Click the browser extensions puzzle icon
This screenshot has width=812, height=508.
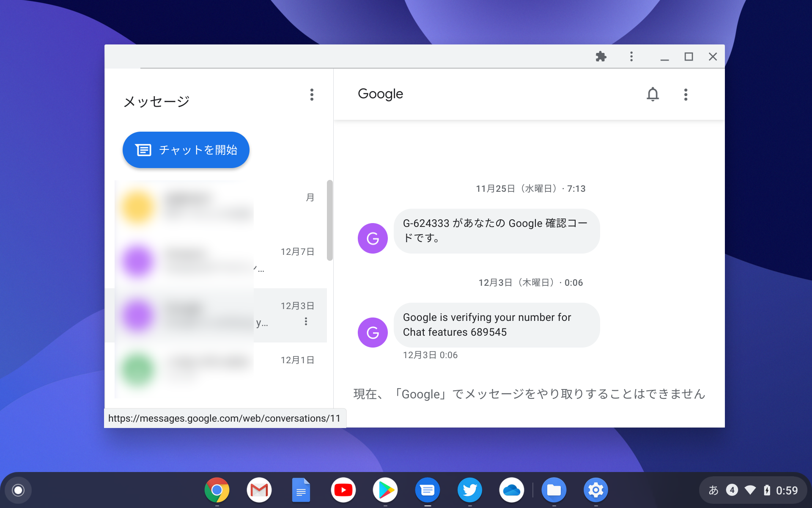(601, 56)
